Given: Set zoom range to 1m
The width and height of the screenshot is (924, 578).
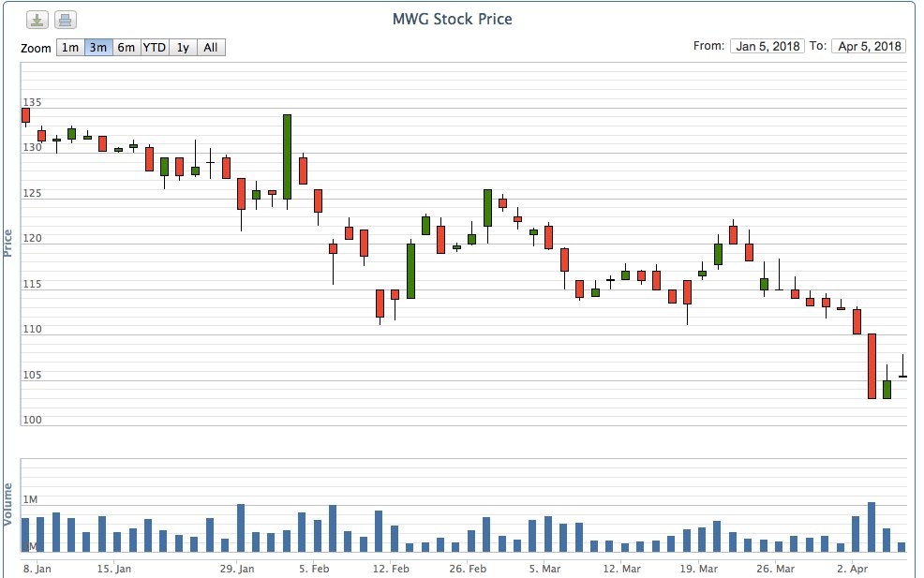Looking at the screenshot, I should pos(70,47).
